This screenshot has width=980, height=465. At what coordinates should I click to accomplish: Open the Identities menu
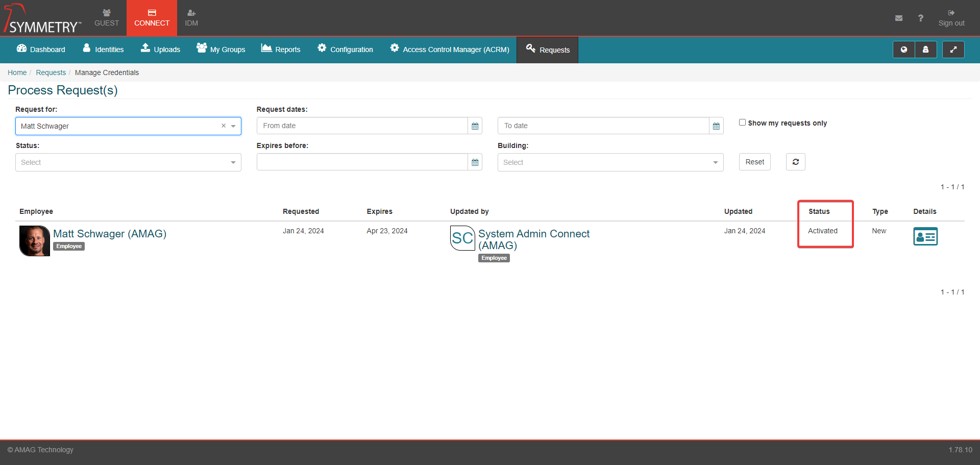(103, 50)
